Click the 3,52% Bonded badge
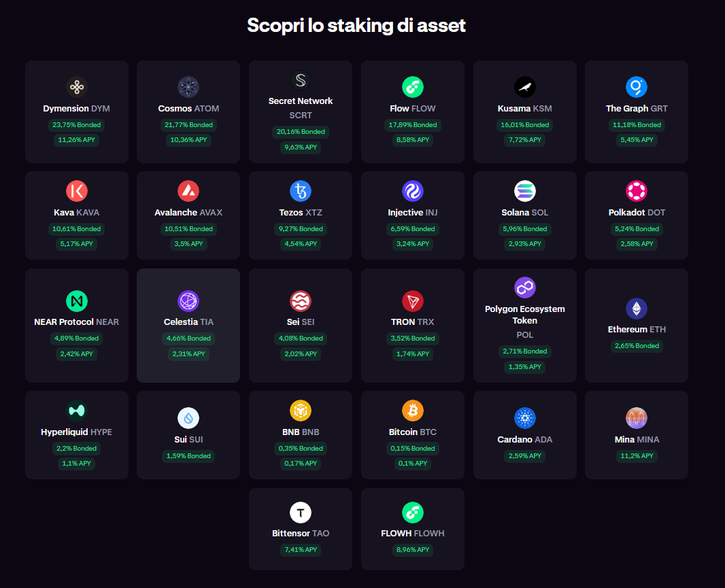The height and width of the screenshot is (588, 725). click(x=413, y=339)
